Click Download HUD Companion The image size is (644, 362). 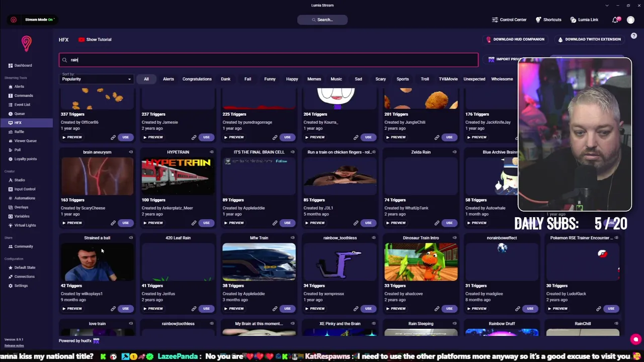point(515,39)
